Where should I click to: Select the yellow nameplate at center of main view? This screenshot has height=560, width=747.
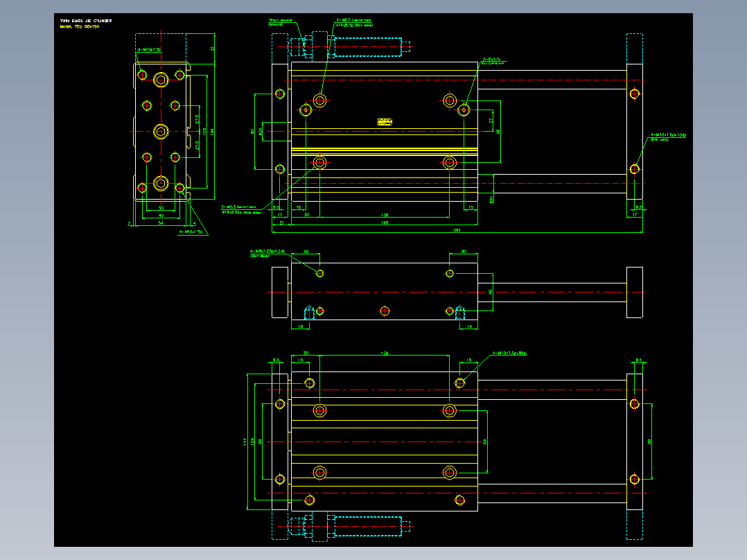(x=385, y=122)
